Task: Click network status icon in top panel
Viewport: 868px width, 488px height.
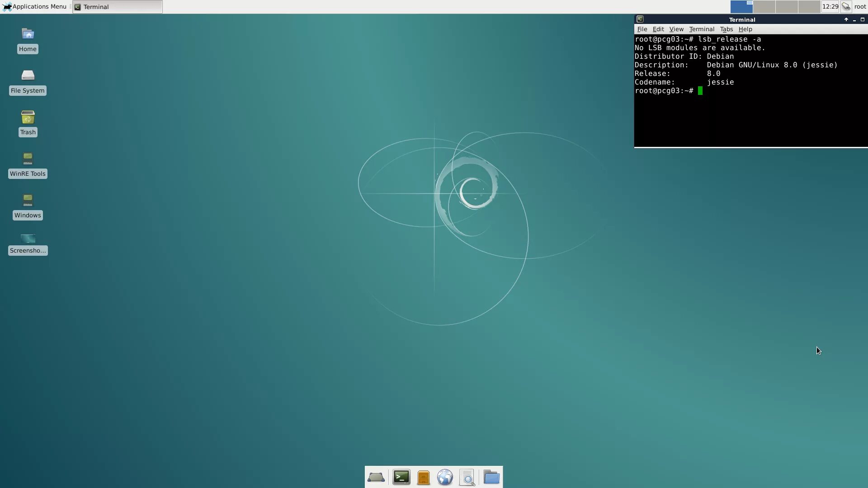Action: 846,6
